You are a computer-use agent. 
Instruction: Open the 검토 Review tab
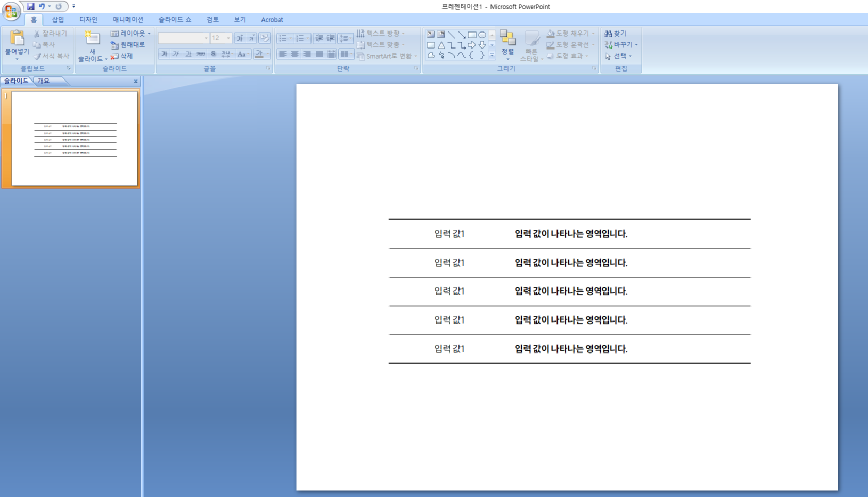(x=212, y=20)
